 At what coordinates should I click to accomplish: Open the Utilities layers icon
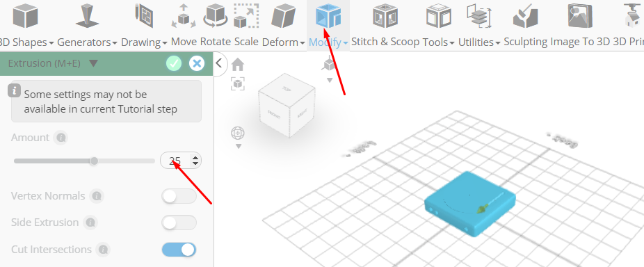pyautogui.click(x=479, y=15)
